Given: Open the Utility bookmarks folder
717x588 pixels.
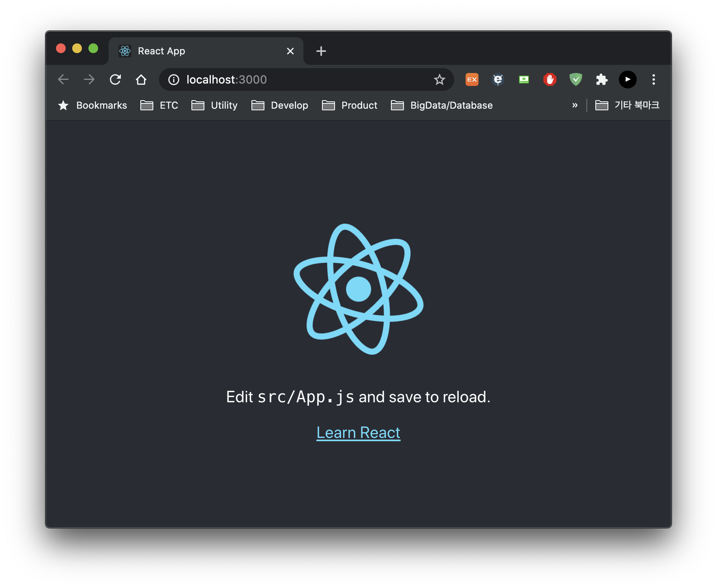Looking at the screenshot, I should [215, 105].
